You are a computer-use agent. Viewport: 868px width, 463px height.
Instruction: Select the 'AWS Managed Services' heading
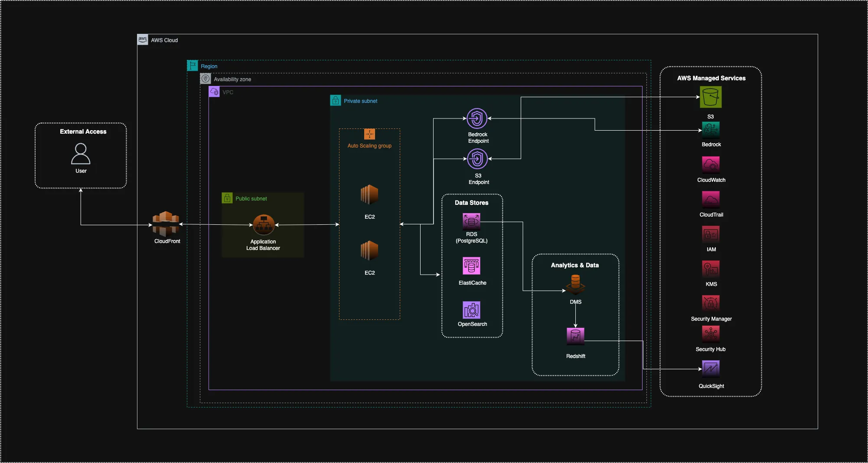(x=711, y=78)
